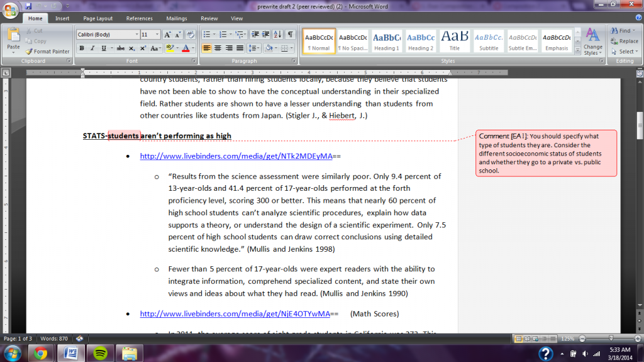Viewport: 644px width, 362px height.
Task: Click the Bullets list icon
Action: coord(208,34)
